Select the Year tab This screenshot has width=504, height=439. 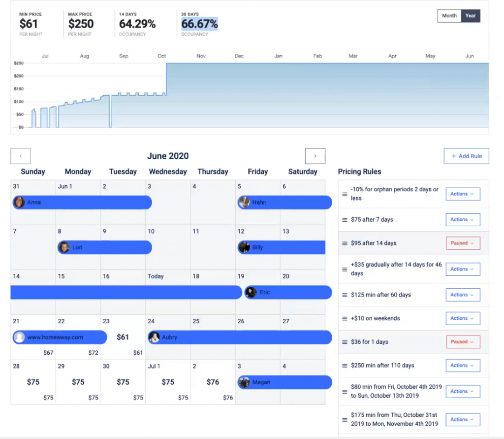(470, 15)
